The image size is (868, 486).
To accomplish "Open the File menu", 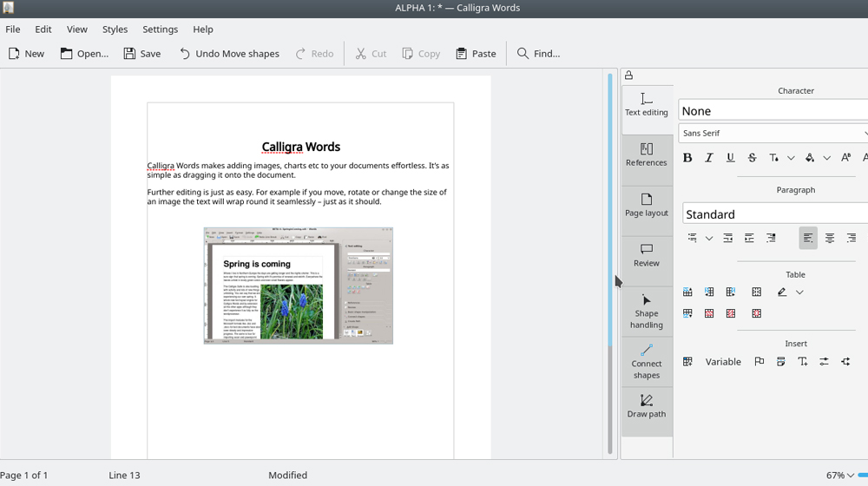I will (13, 30).
